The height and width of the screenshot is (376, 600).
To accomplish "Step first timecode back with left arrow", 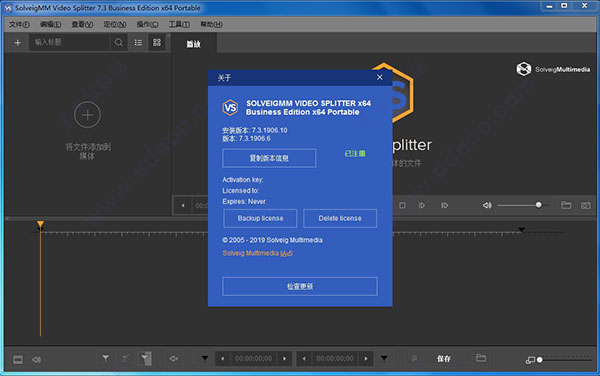I will click(223, 358).
